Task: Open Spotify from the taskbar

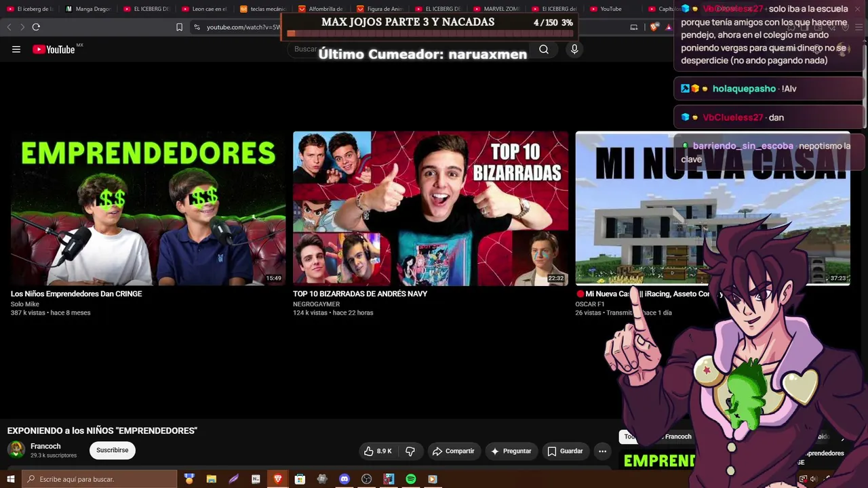Action: (x=411, y=479)
